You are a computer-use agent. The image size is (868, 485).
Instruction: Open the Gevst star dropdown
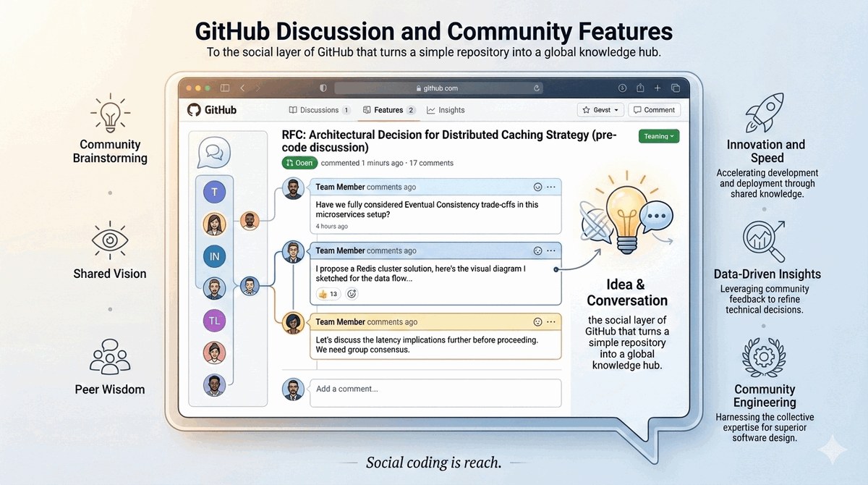point(600,110)
